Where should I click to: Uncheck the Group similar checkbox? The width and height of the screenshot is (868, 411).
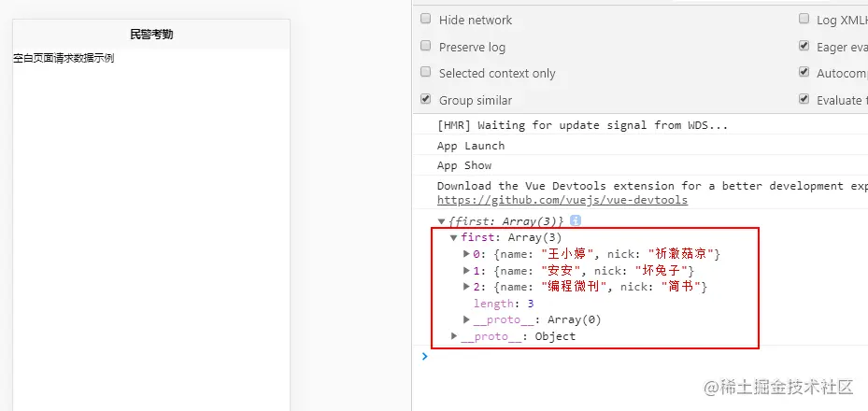pos(425,99)
